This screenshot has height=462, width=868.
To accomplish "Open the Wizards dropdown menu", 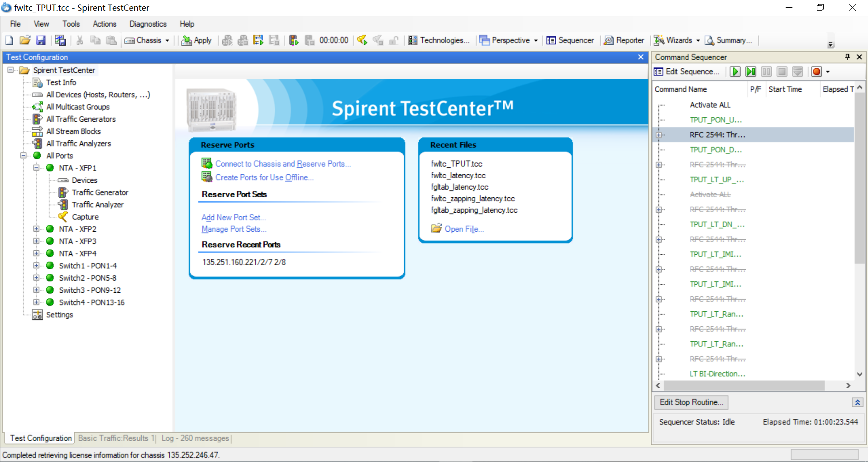I will click(698, 40).
